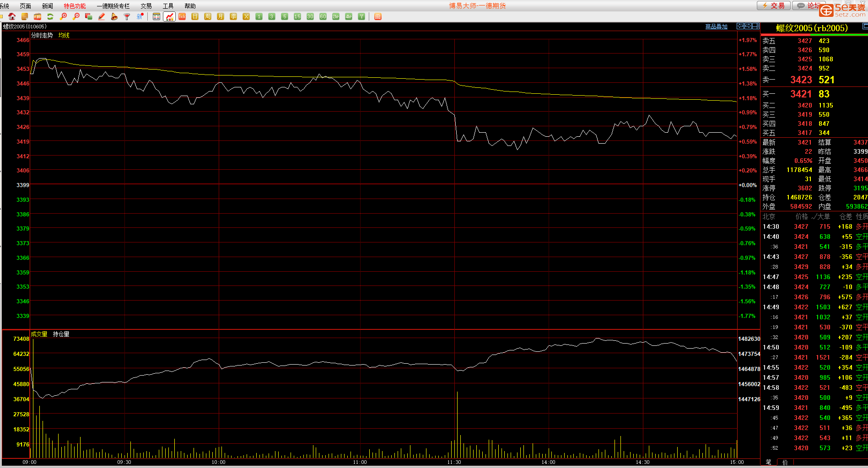The height and width of the screenshot is (468, 868).
Task: Open the 工具 menu
Action: 168,6
